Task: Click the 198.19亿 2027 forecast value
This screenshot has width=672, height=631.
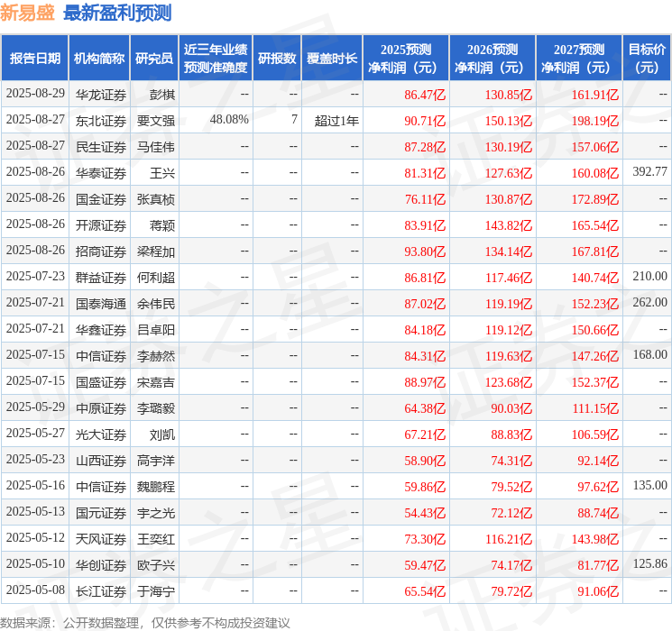Action: point(594,121)
